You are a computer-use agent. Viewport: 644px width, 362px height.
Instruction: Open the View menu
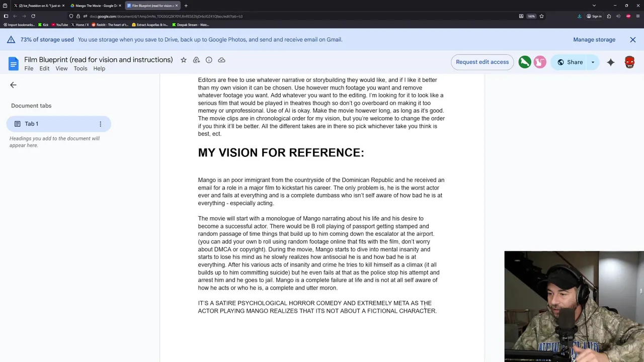[61, 69]
